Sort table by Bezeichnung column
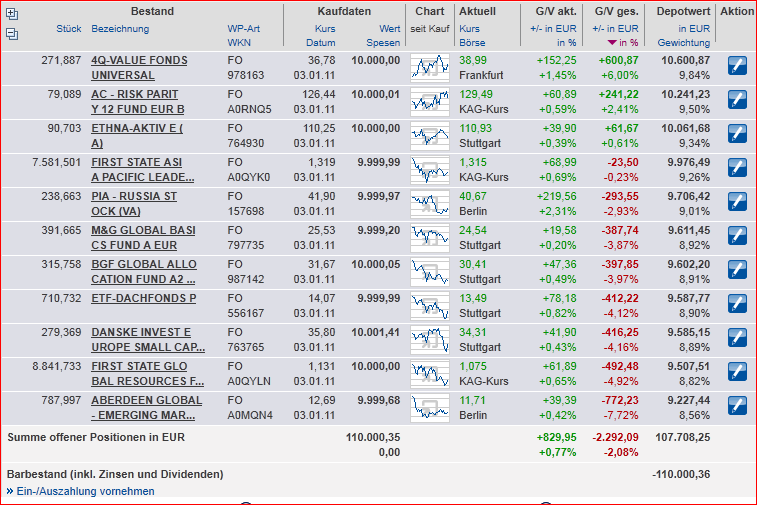 tap(120, 29)
